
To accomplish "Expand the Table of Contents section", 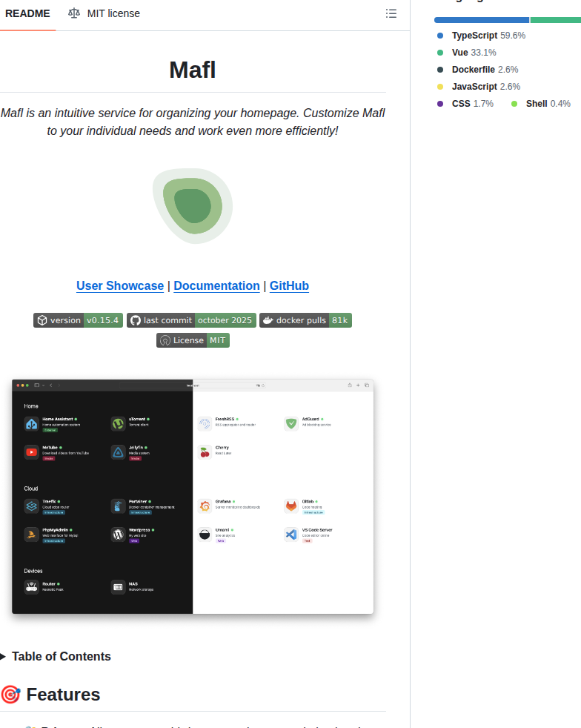I will [56, 657].
